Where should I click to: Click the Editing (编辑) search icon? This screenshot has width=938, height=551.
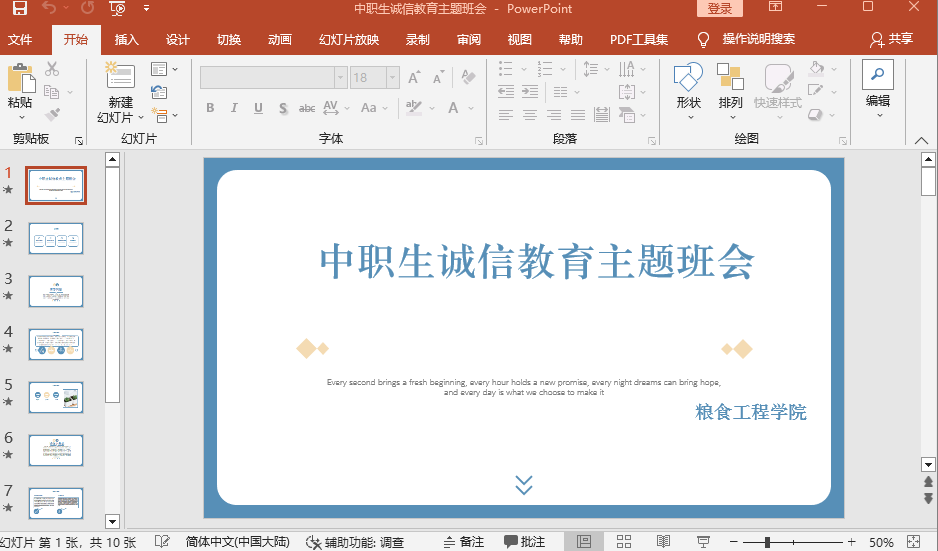(x=877, y=78)
